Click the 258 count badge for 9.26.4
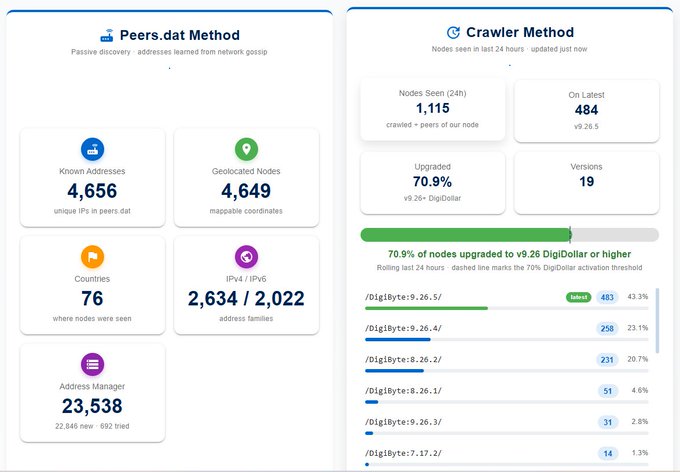The image size is (680, 472). tap(607, 328)
